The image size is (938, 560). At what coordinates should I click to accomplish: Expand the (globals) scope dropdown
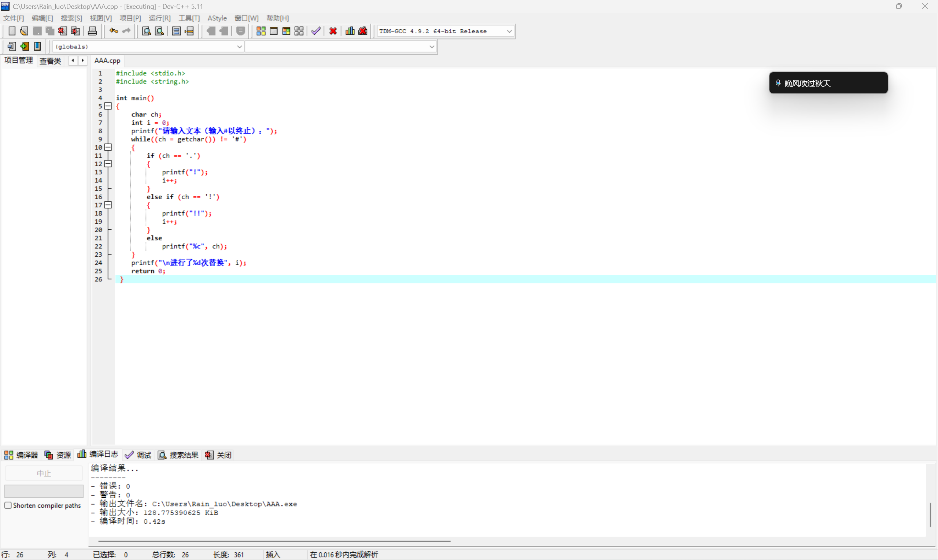(239, 47)
